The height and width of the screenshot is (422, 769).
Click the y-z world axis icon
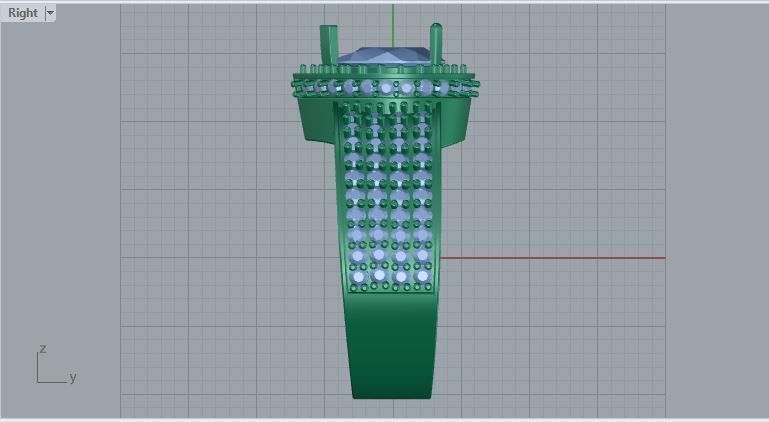point(56,365)
